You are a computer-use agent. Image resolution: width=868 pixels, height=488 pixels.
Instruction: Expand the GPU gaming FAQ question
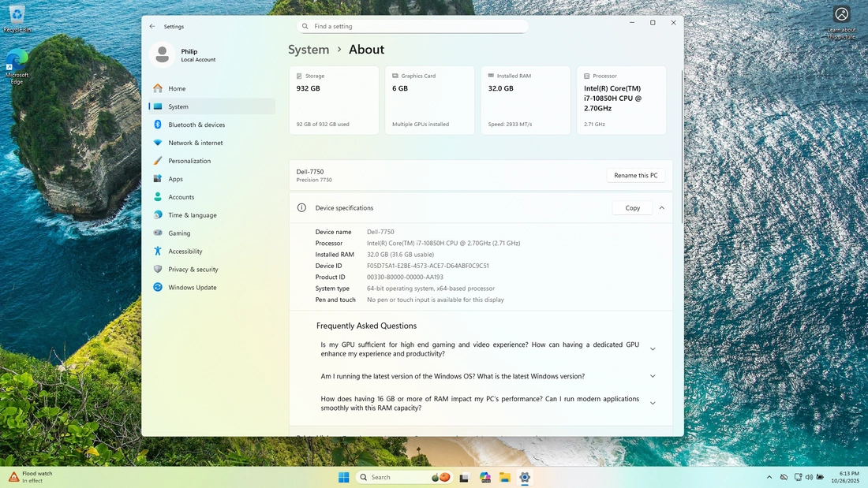[x=653, y=349]
